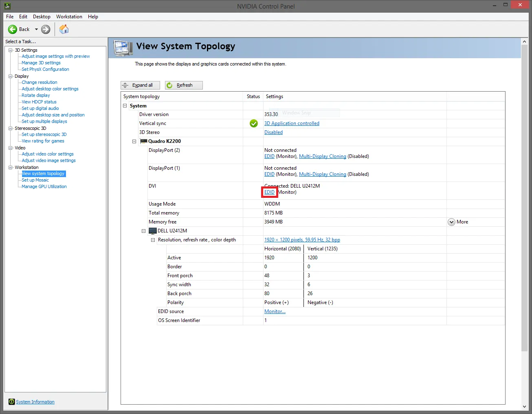This screenshot has height=414, width=532.
Task: Click the DELL U2412M monitor icon
Action: tap(153, 231)
